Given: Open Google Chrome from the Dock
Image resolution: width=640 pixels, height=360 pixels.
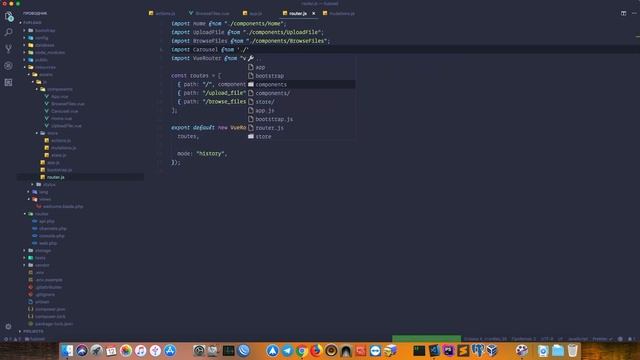Looking at the screenshot, I should click(302, 351).
